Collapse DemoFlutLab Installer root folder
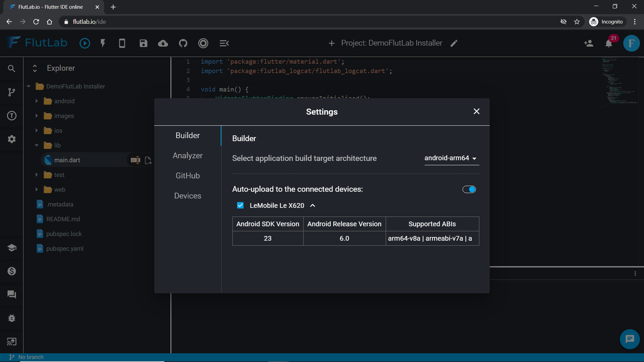This screenshot has width=644, height=362. 29,86
